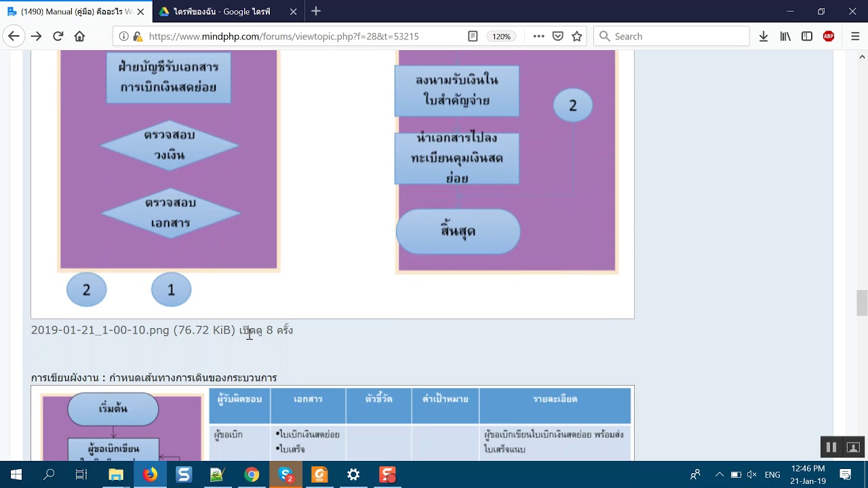Open the Action Center notifications
This screenshot has height=488, width=868.
click(846, 474)
